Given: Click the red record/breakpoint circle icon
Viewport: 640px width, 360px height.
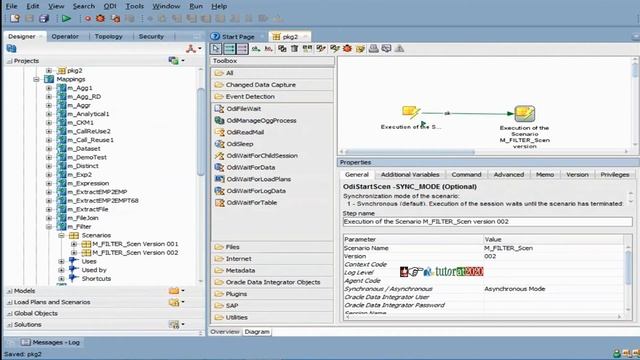Looking at the screenshot, I should [88, 19].
